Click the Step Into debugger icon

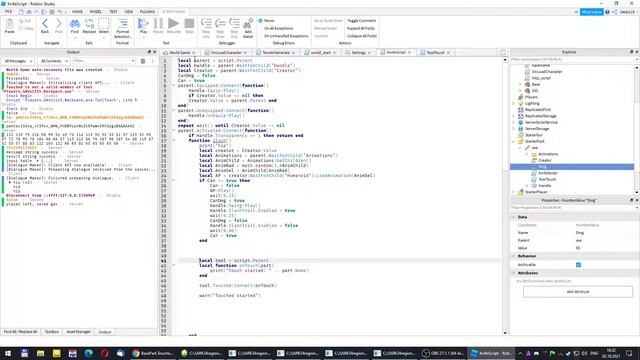(x=206, y=28)
